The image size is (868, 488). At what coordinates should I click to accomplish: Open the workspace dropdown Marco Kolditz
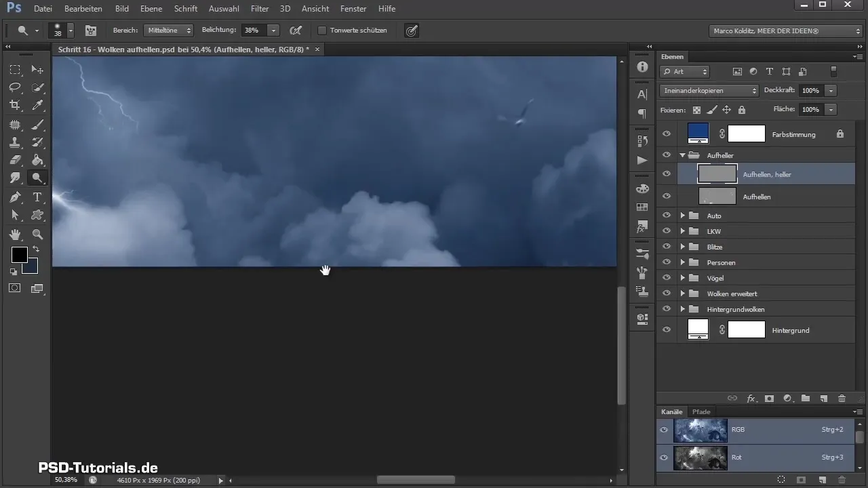(x=785, y=30)
